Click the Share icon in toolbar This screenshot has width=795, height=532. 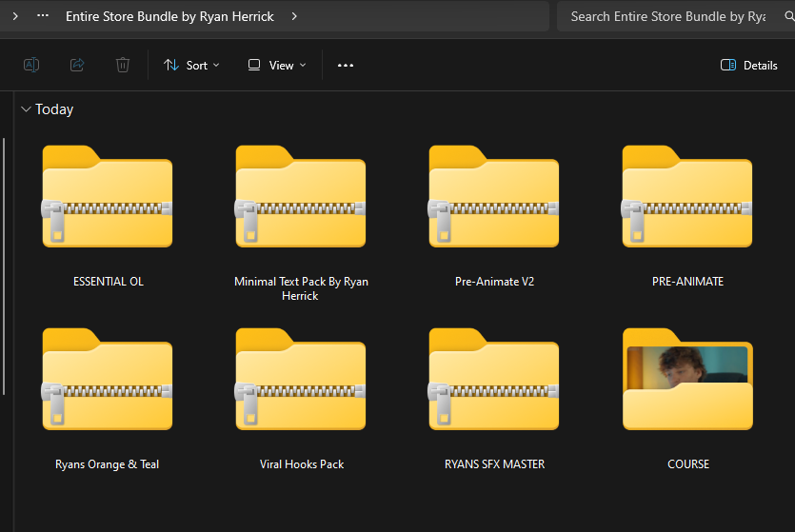(77, 65)
